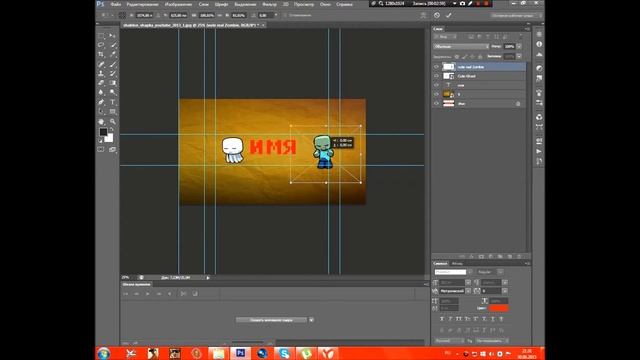The height and width of the screenshot is (360, 640).
Task: Open the Layers panel flyout menu
Action: tap(527, 29)
